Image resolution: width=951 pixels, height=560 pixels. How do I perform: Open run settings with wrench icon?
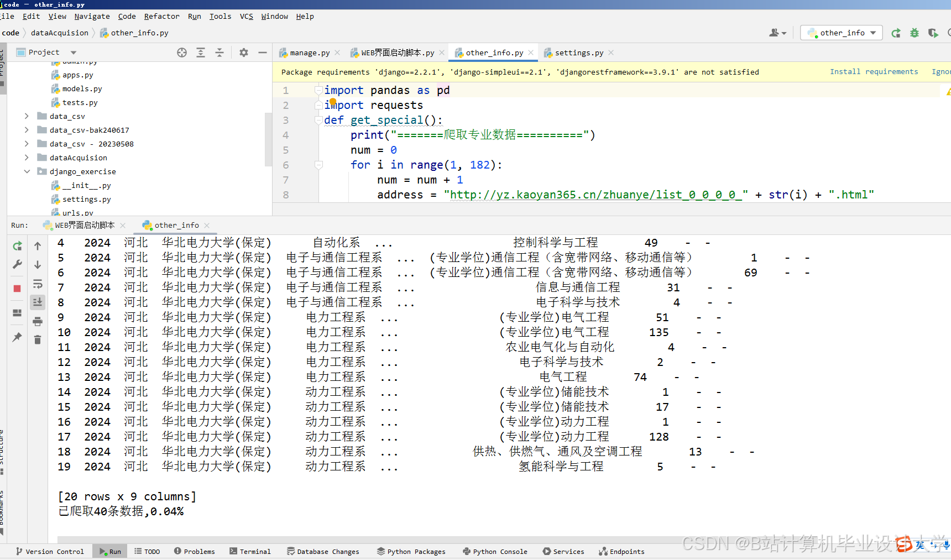[17, 264]
